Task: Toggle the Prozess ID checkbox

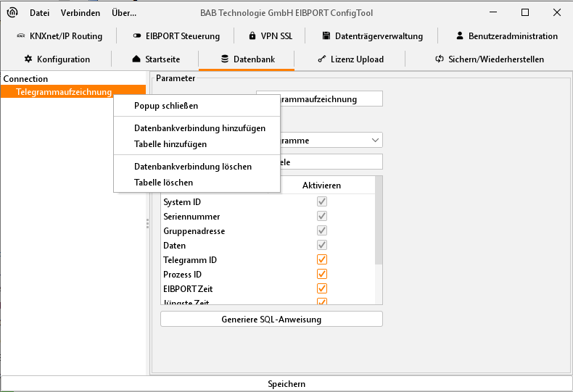Action: coord(322,275)
